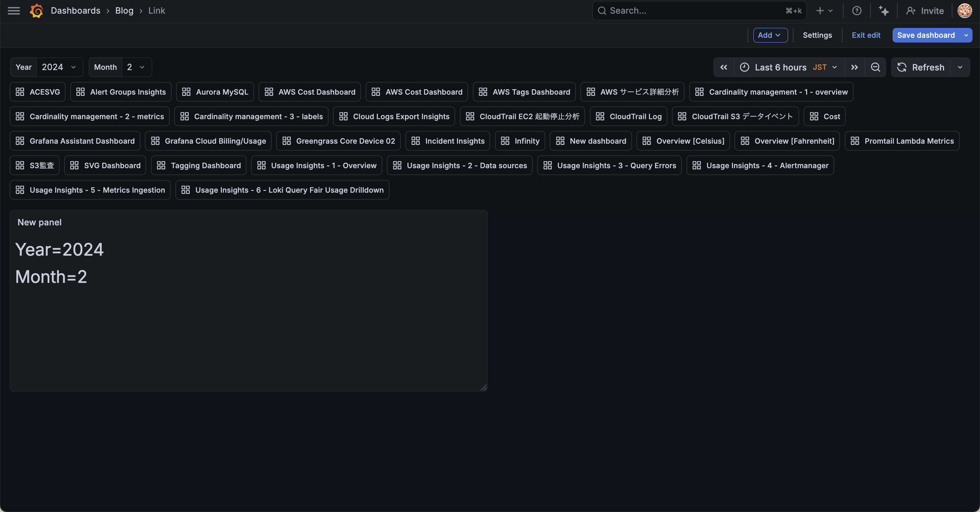Click the zoom out time range icon
This screenshot has height=512, width=980.
pos(875,67)
